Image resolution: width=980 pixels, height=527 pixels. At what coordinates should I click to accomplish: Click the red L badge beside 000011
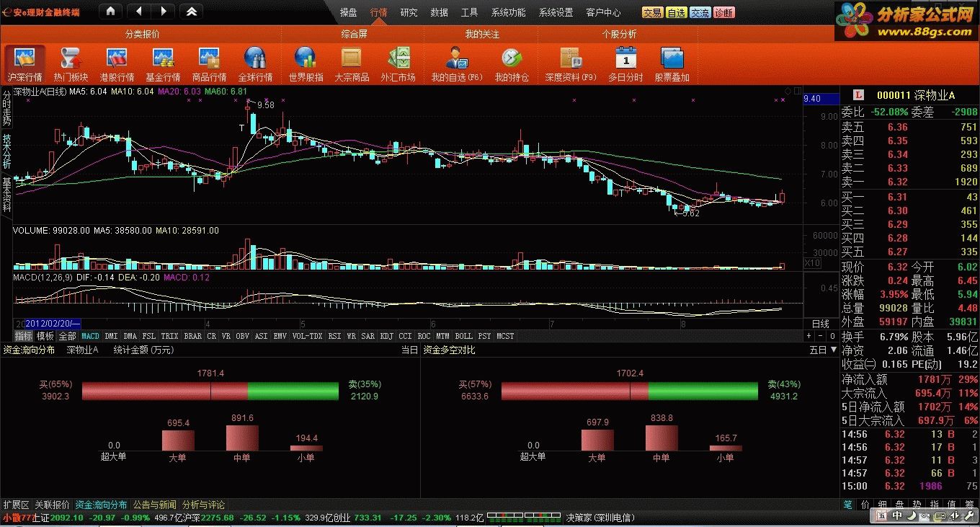coord(857,95)
